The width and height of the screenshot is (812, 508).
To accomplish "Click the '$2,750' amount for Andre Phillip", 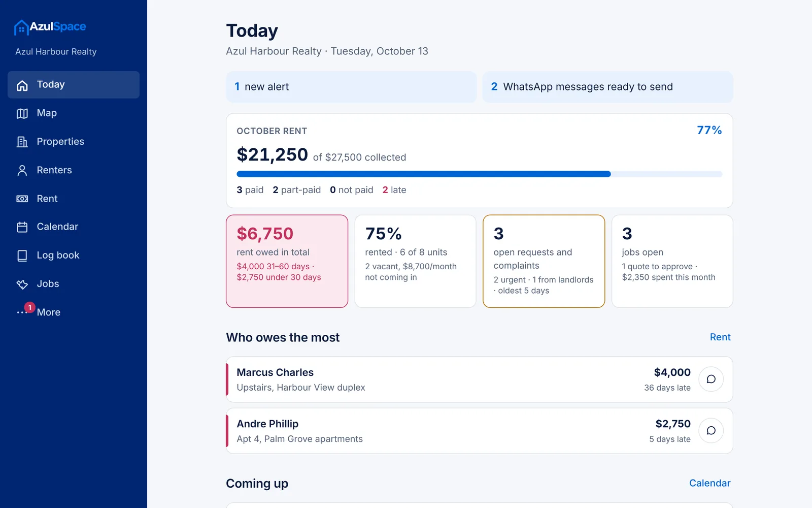I will [x=673, y=424].
